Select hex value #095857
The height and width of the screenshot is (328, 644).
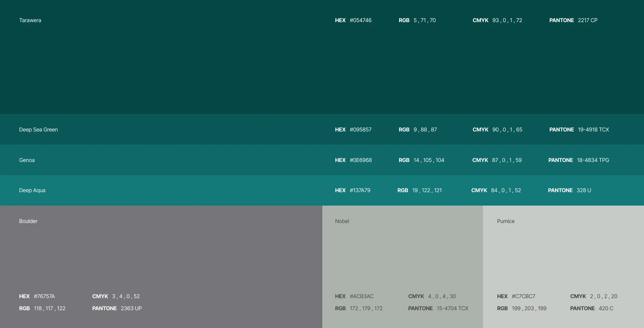point(361,129)
